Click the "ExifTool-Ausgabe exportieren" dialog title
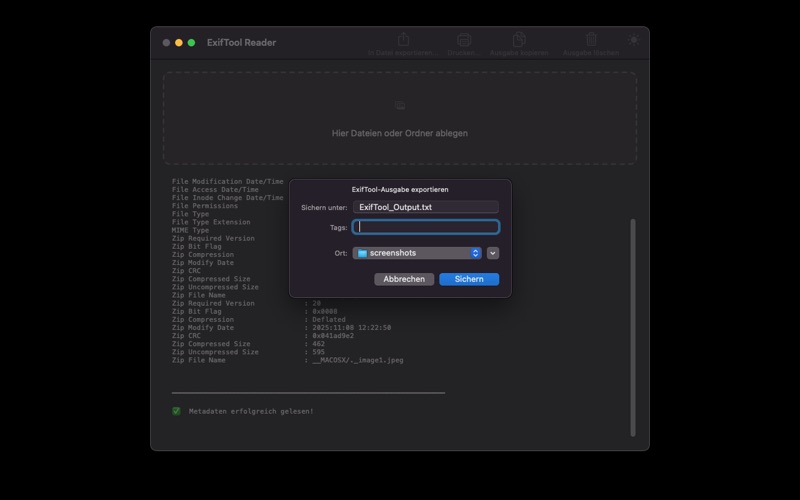The height and width of the screenshot is (500, 800). (x=400, y=189)
